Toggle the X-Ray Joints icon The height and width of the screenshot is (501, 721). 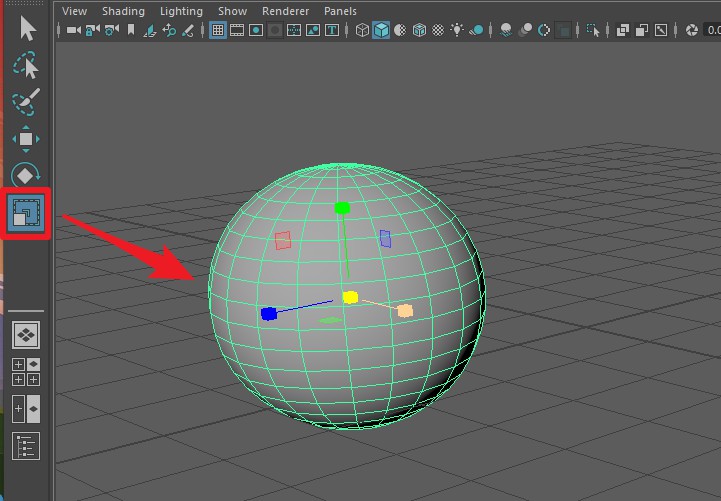pyautogui.click(x=661, y=30)
